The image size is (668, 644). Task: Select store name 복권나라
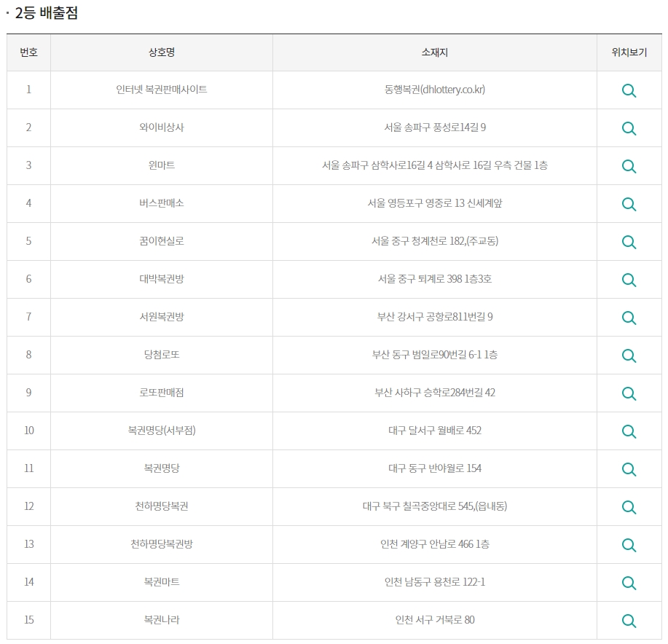click(162, 620)
